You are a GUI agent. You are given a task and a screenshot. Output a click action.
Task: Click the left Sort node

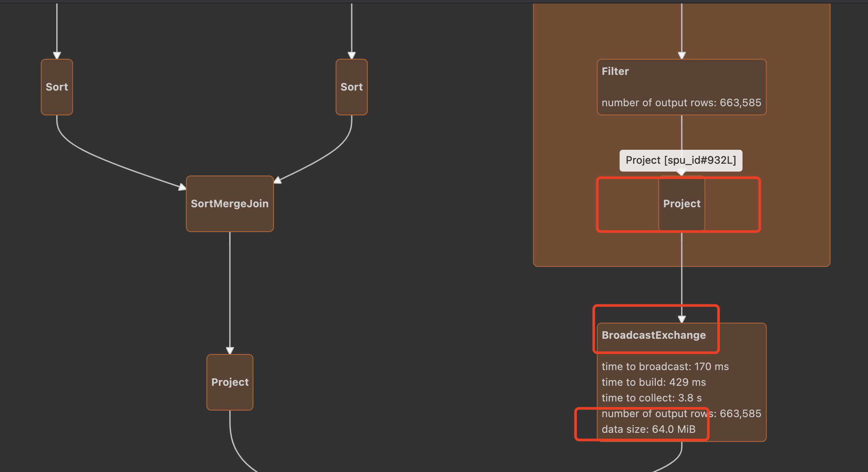tap(57, 87)
